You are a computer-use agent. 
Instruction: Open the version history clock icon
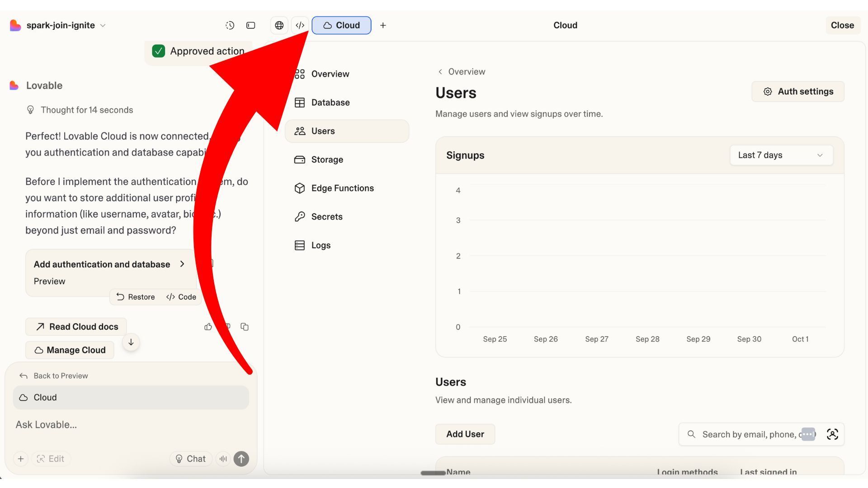(x=230, y=26)
